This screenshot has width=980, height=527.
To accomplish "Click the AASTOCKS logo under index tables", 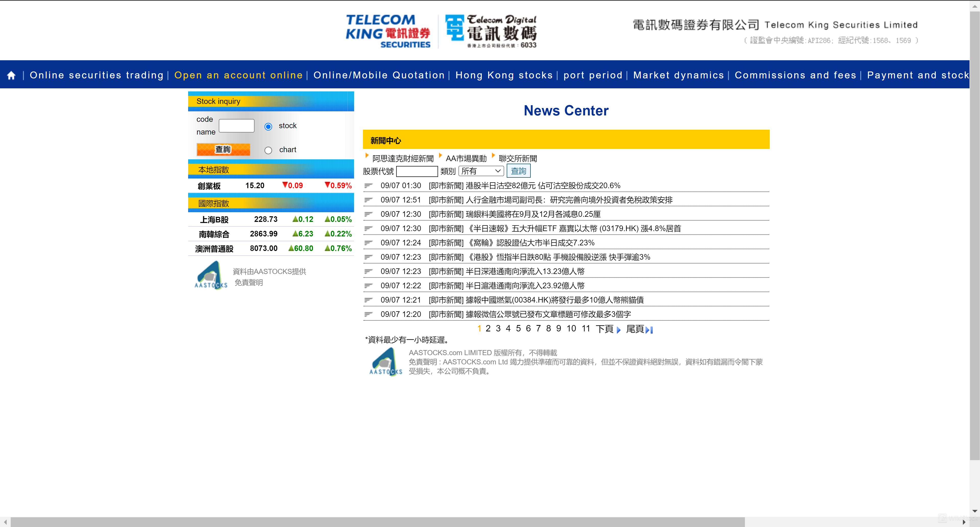I will coord(211,276).
